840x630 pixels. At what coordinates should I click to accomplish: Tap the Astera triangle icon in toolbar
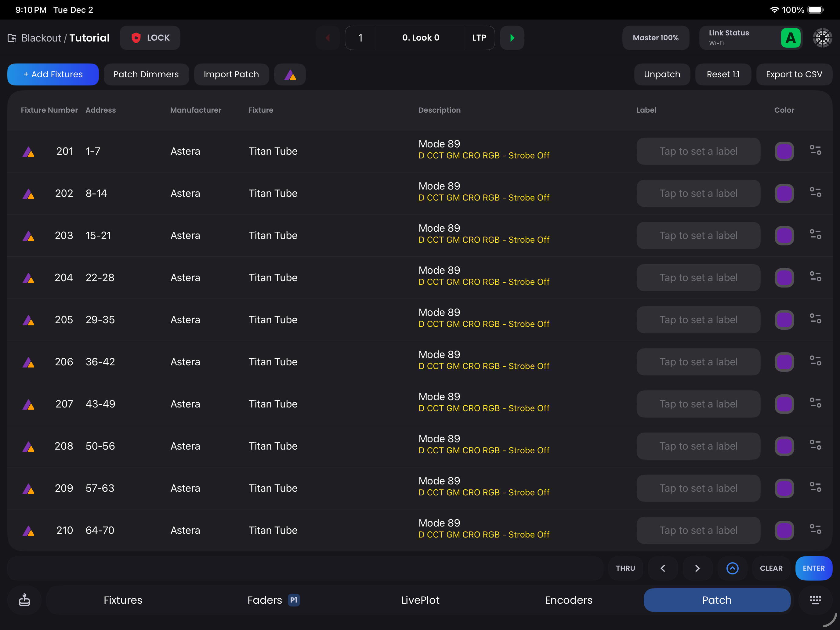click(x=290, y=74)
